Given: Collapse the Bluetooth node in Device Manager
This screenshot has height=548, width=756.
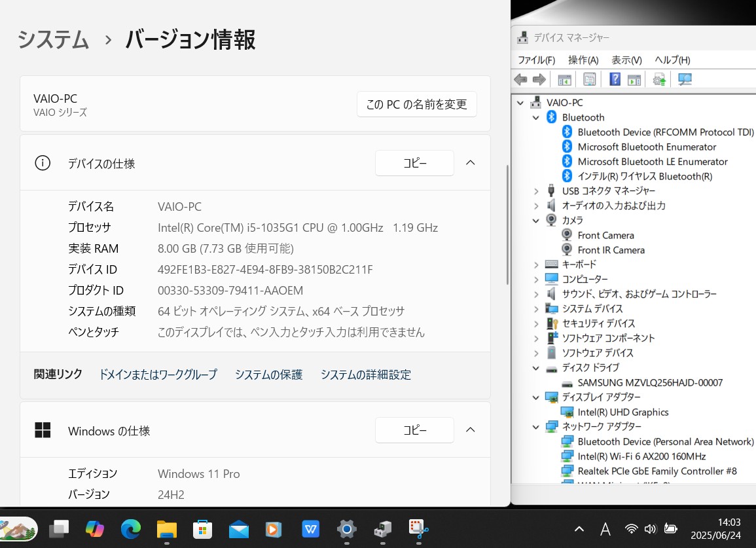Looking at the screenshot, I should click(536, 117).
